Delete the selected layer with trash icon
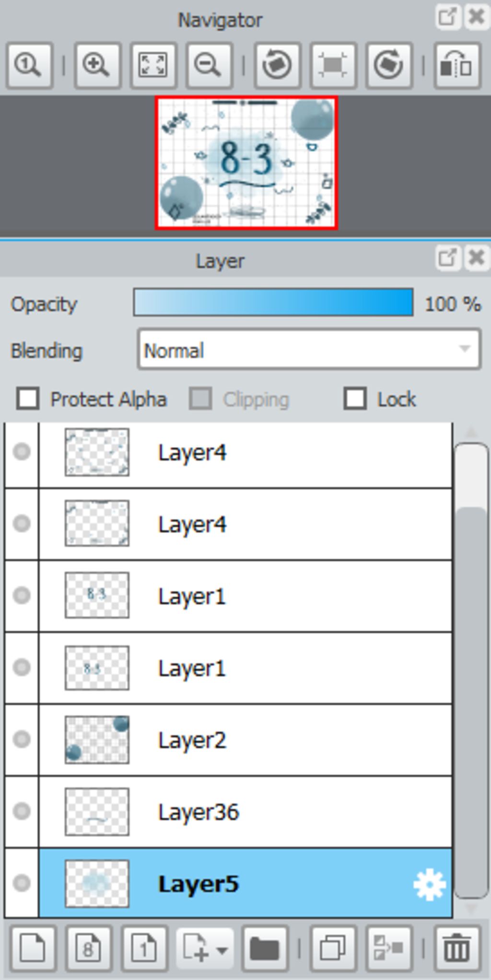 pos(456,948)
